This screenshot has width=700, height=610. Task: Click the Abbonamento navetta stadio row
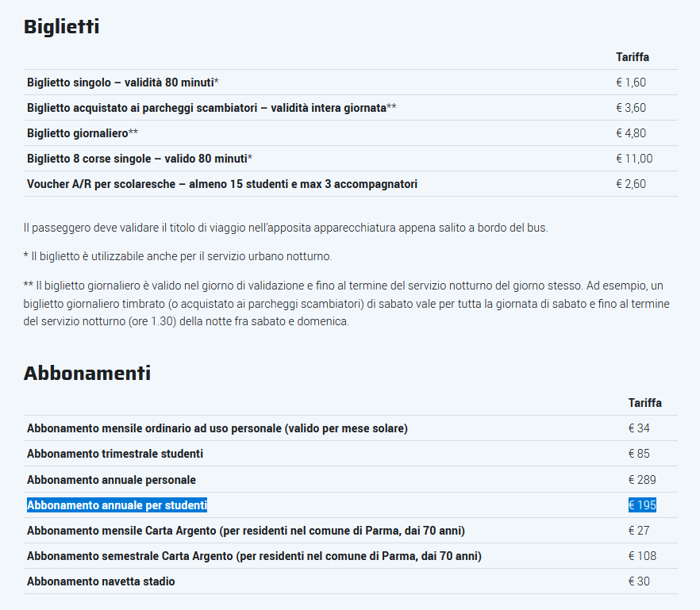tap(101, 581)
